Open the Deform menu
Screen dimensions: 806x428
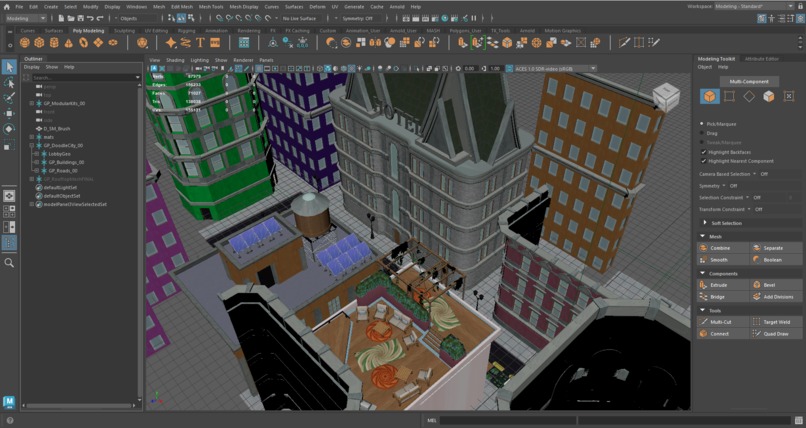pos(317,7)
